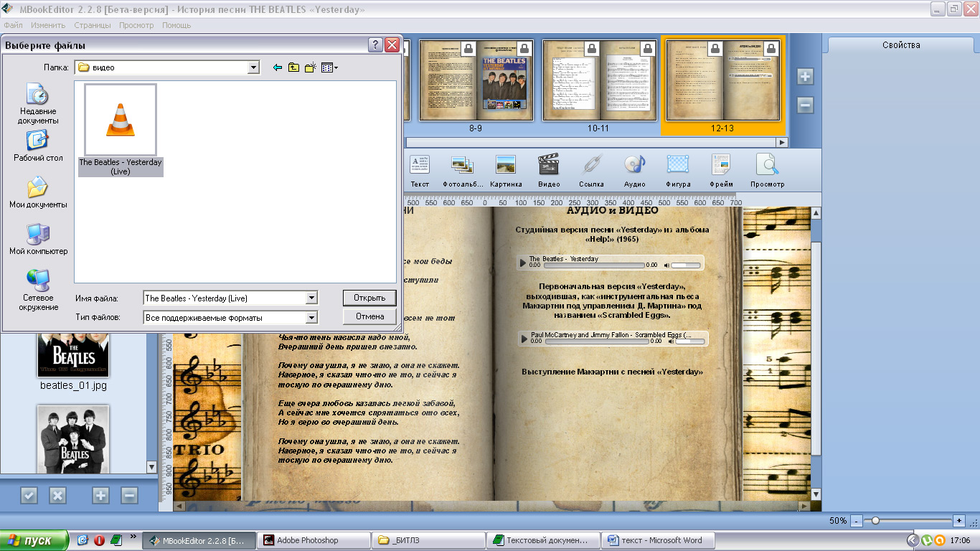The width and height of the screenshot is (980, 551).
Task: Switch to Adobe Photoshop in taskbar
Action: click(x=314, y=540)
